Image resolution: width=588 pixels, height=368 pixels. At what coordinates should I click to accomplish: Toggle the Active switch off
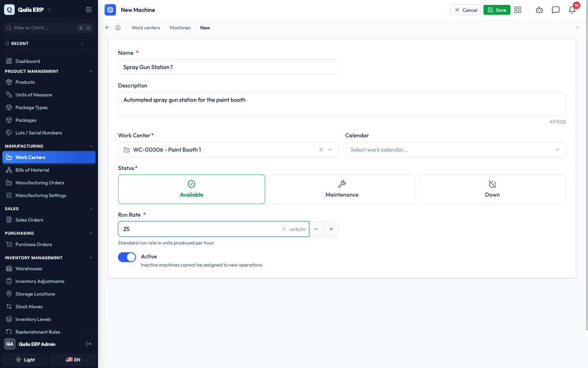(x=127, y=257)
